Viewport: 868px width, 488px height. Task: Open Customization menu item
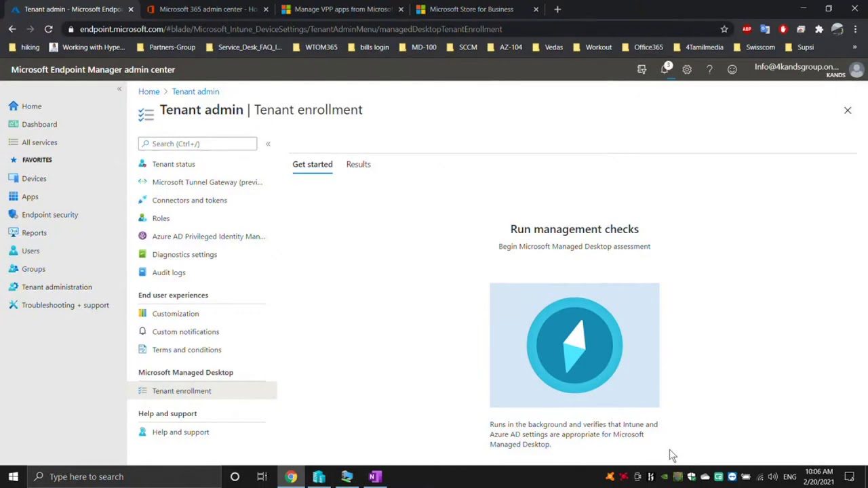(176, 314)
